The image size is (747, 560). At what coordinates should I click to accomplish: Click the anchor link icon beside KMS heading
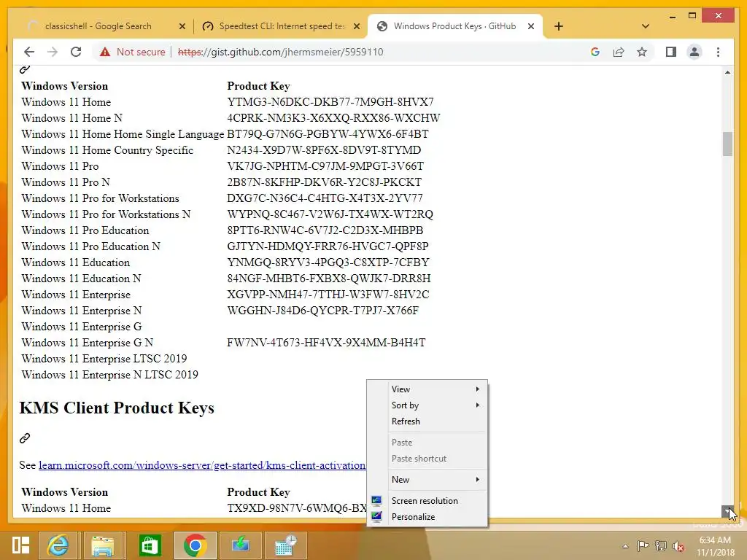tap(25, 438)
